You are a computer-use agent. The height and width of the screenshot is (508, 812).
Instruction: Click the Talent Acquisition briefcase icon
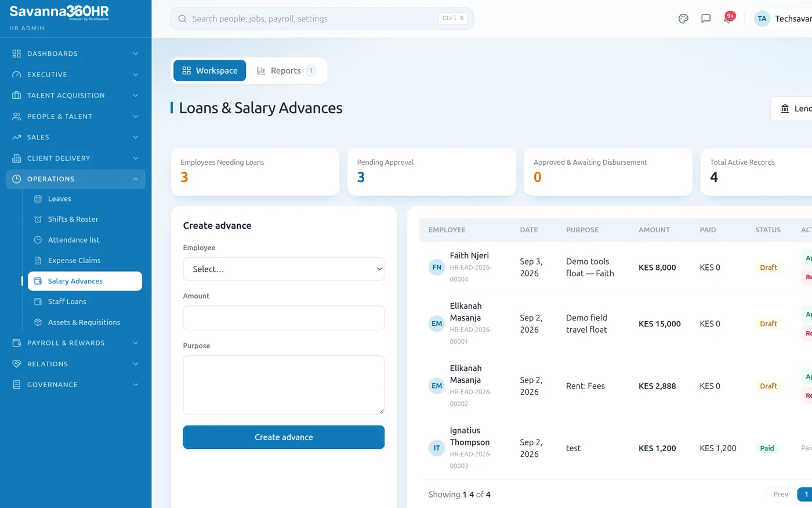click(16, 95)
